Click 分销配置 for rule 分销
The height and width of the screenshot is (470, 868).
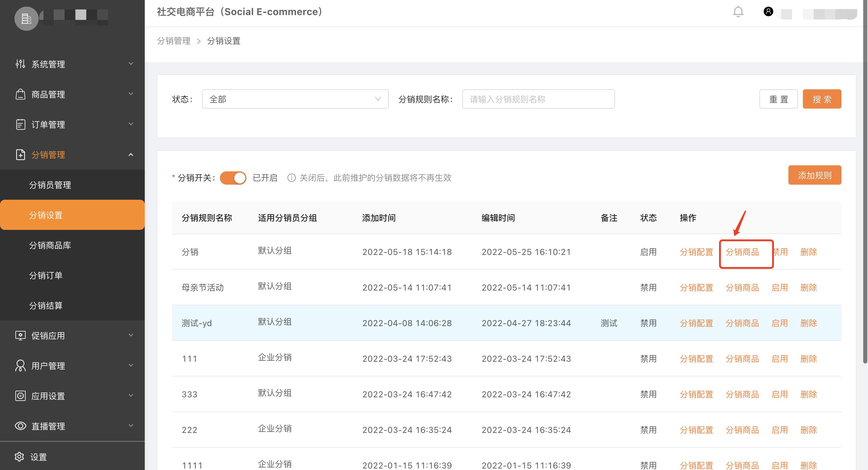coord(696,252)
